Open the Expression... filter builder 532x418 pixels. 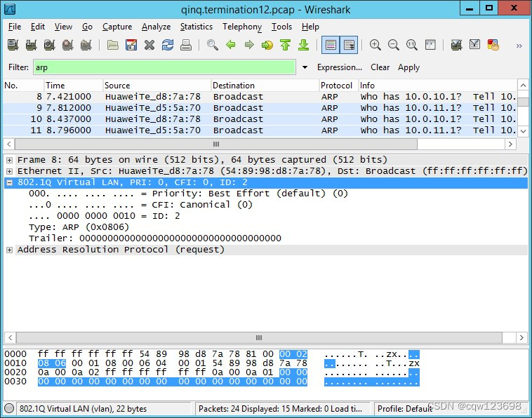[340, 67]
